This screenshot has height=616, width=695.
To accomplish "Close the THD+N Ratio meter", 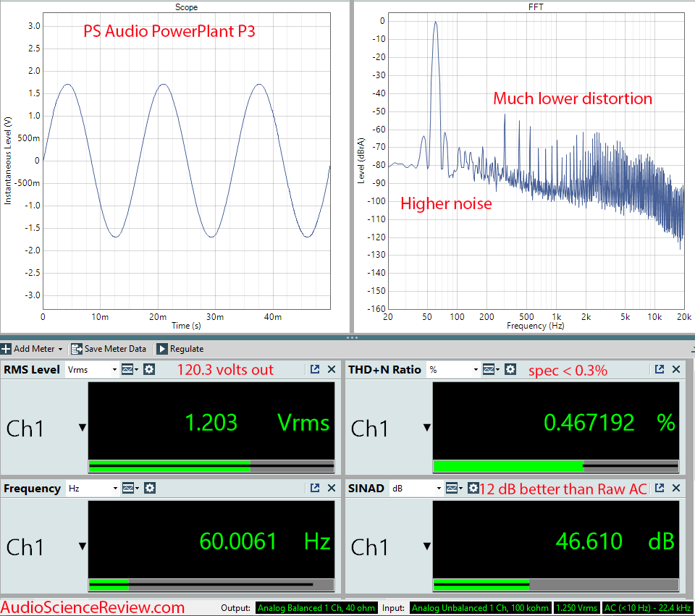I will tap(676, 369).
